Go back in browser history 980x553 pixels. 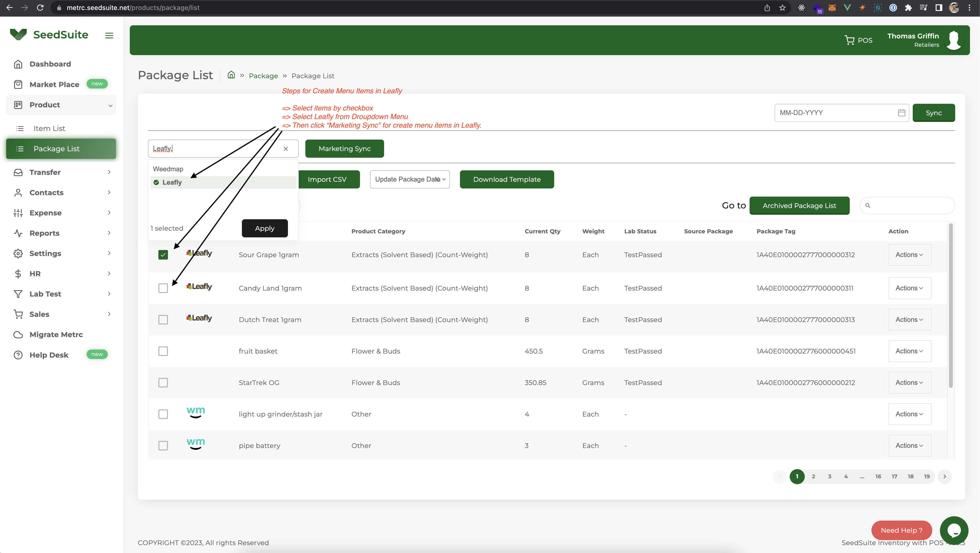tap(10, 8)
